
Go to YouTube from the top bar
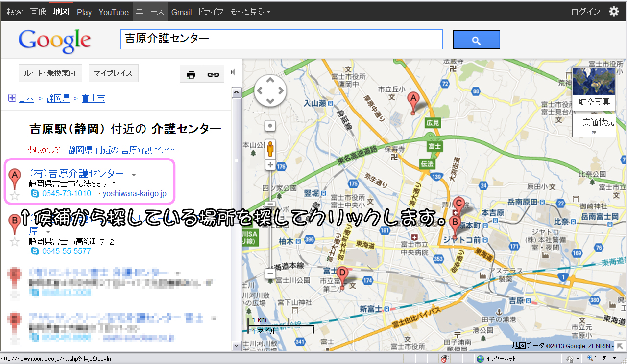point(114,12)
